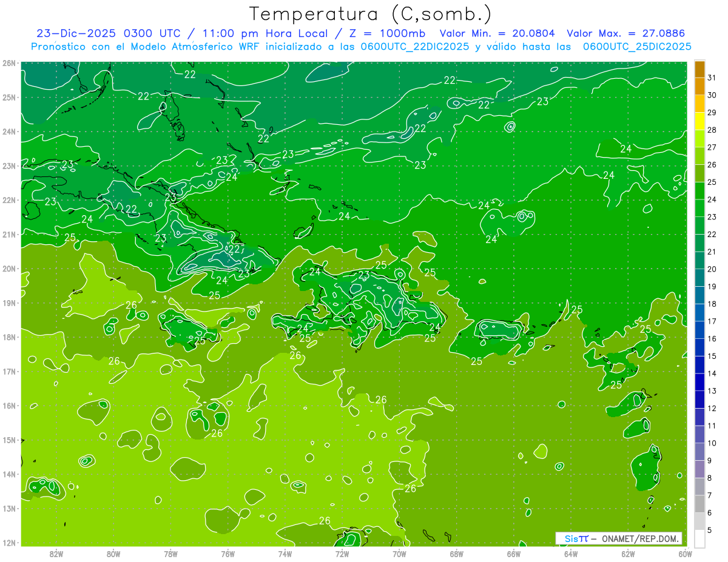Click the 14N latitude axis label
728x562 pixels.
tap(8, 474)
